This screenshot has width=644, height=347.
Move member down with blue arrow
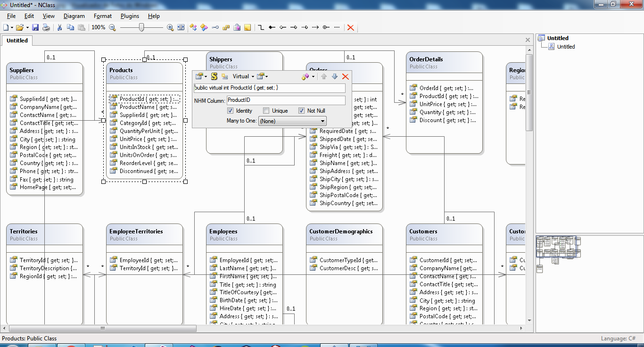click(x=335, y=76)
